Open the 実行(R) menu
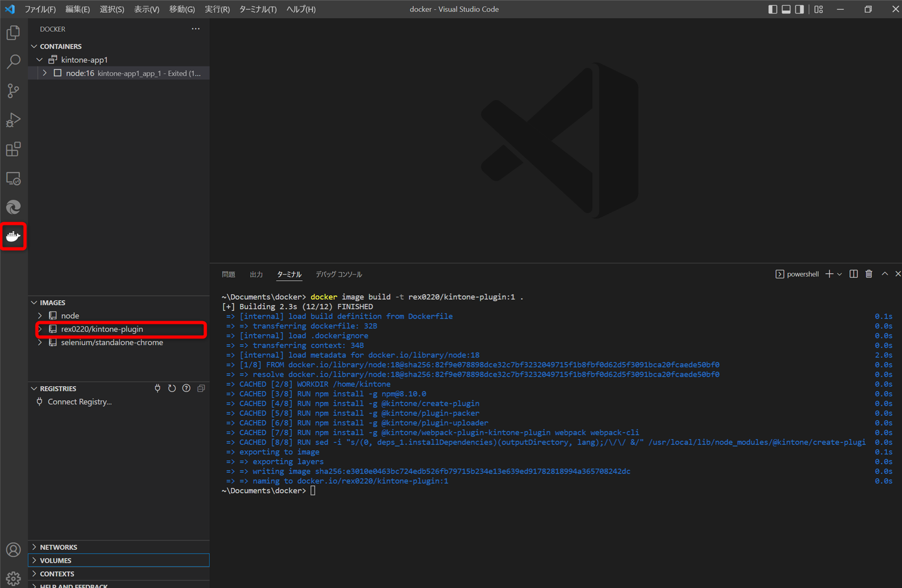The image size is (902, 588). click(x=217, y=9)
